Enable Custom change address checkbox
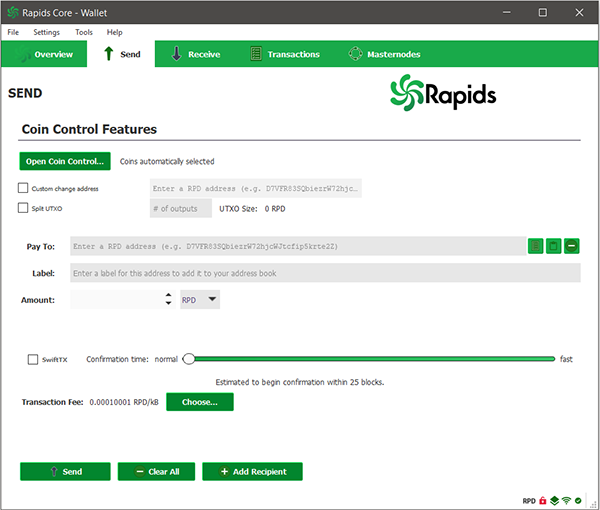600x510 pixels. (x=23, y=188)
